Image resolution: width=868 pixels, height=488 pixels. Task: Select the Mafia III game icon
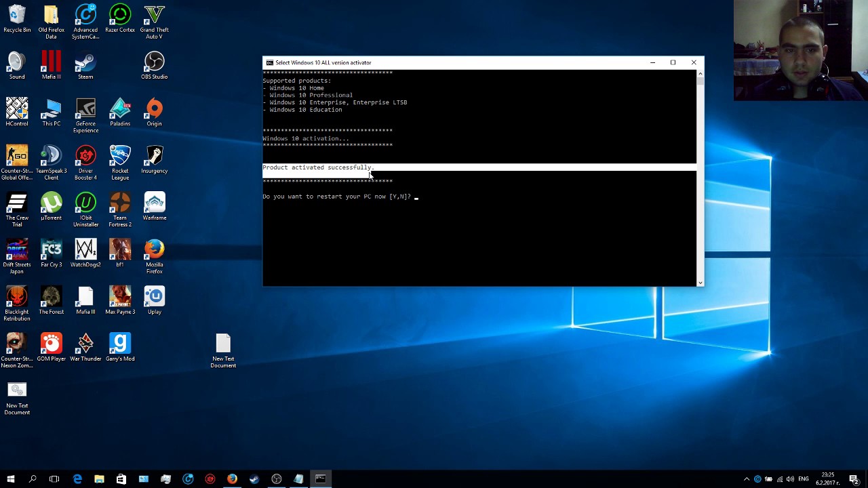click(51, 66)
